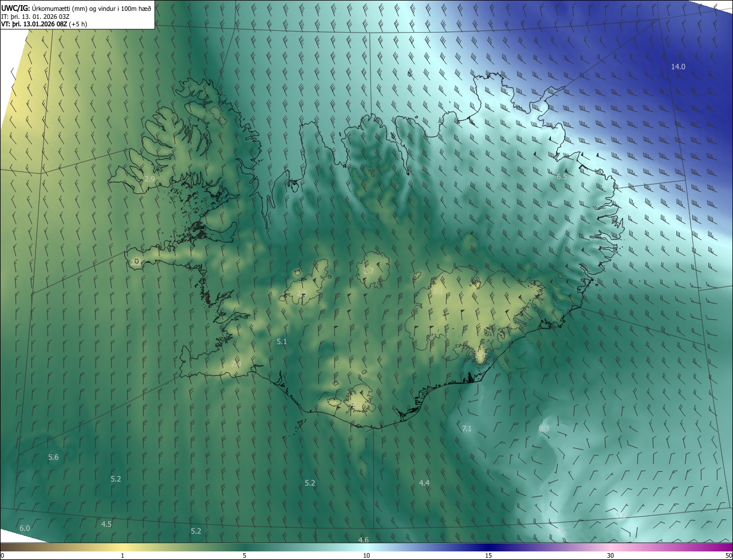Click the 4.5 precipitation value
This screenshot has width=733, height=560.
[107, 524]
